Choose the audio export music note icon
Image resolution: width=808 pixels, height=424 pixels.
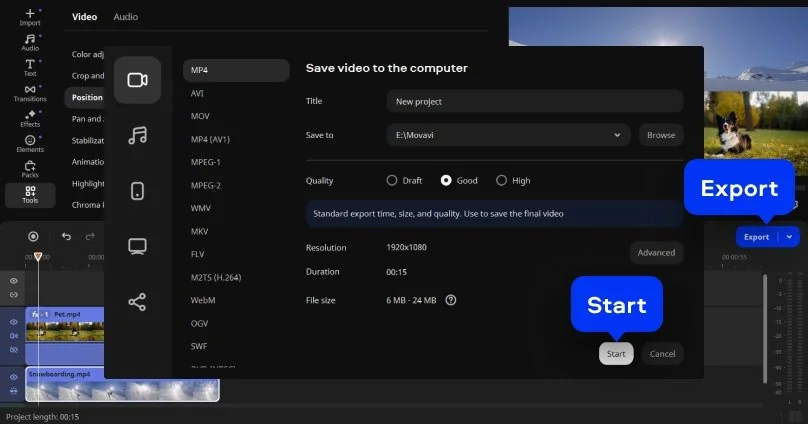[x=138, y=135]
